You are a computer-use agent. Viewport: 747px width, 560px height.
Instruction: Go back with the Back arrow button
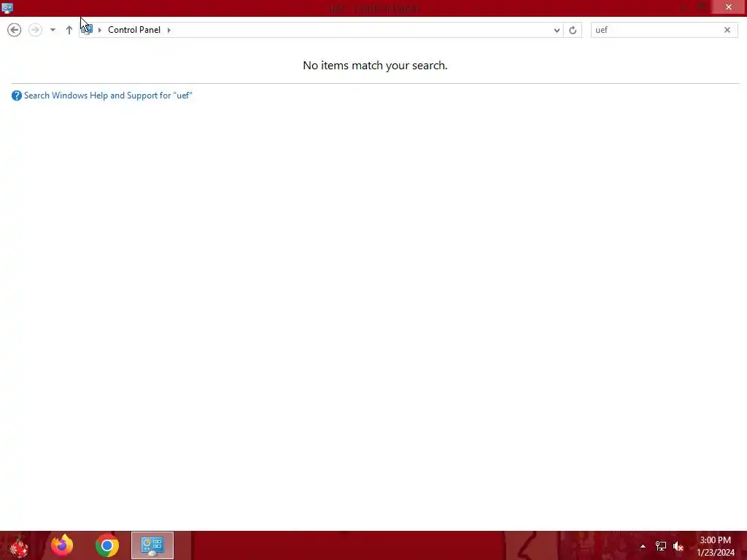15,29
